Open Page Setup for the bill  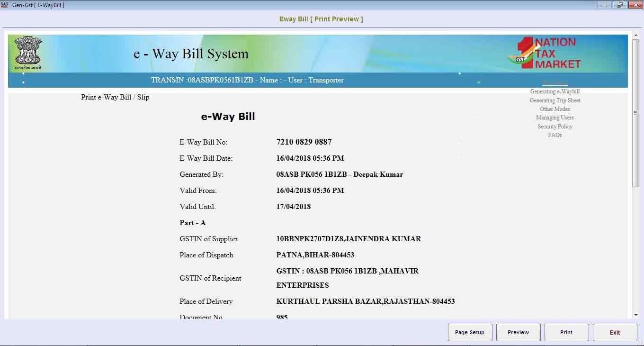(470, 332)
